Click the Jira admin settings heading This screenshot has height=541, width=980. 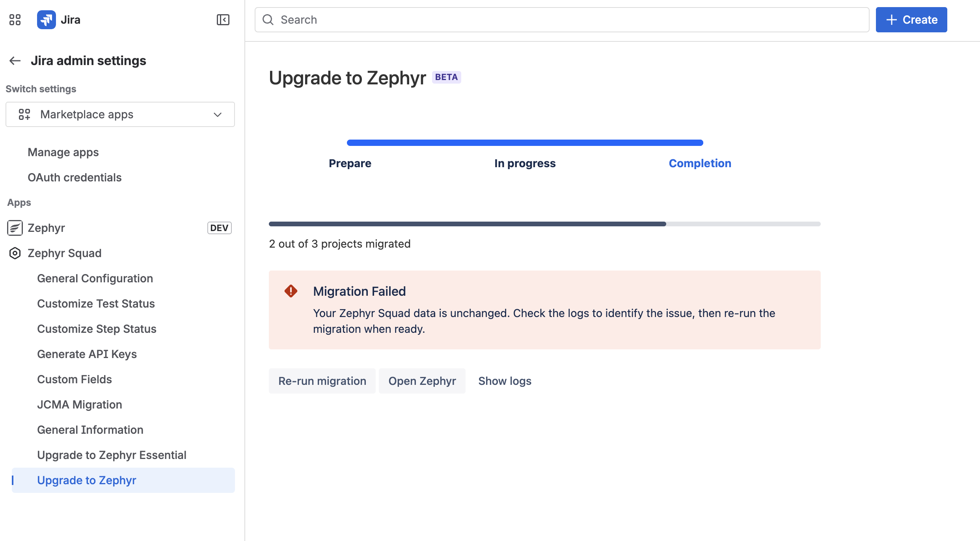(89, 61)
